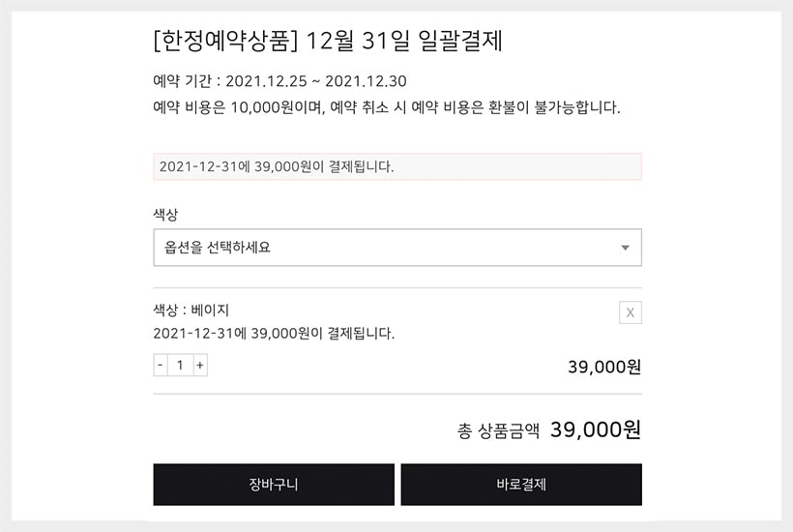Open the 색상 option dropdown
The width and height of the screenshot is (793, 532).
pos(396,248)
